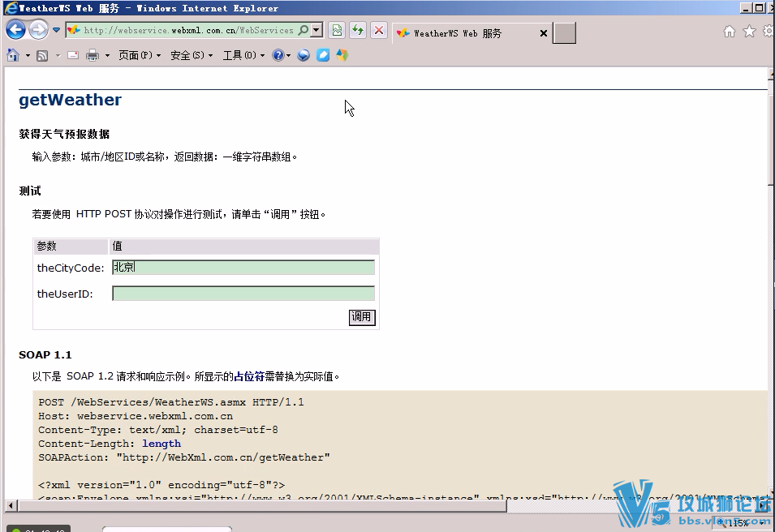775x532 pixels.
Task: Click the 测试 heading
Action: (x=30, y=191)
